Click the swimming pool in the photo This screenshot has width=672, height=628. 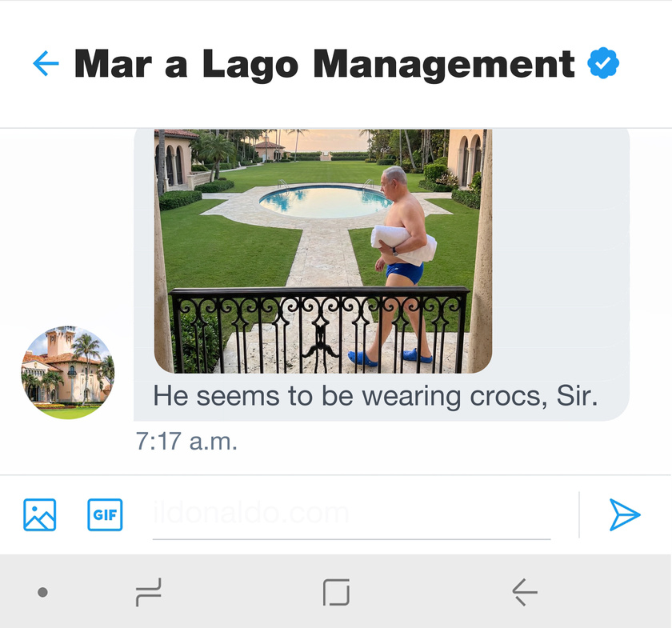click(x=324, y=201)
